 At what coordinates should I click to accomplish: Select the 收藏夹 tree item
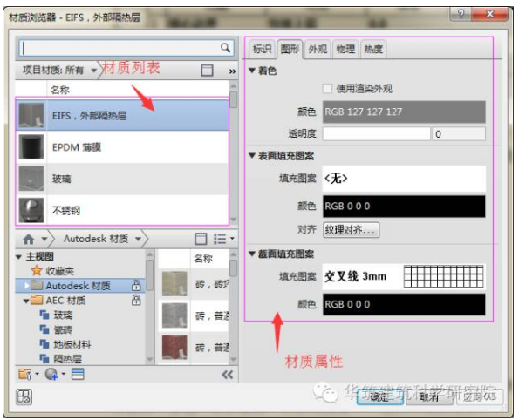click(x=59, y=271)
